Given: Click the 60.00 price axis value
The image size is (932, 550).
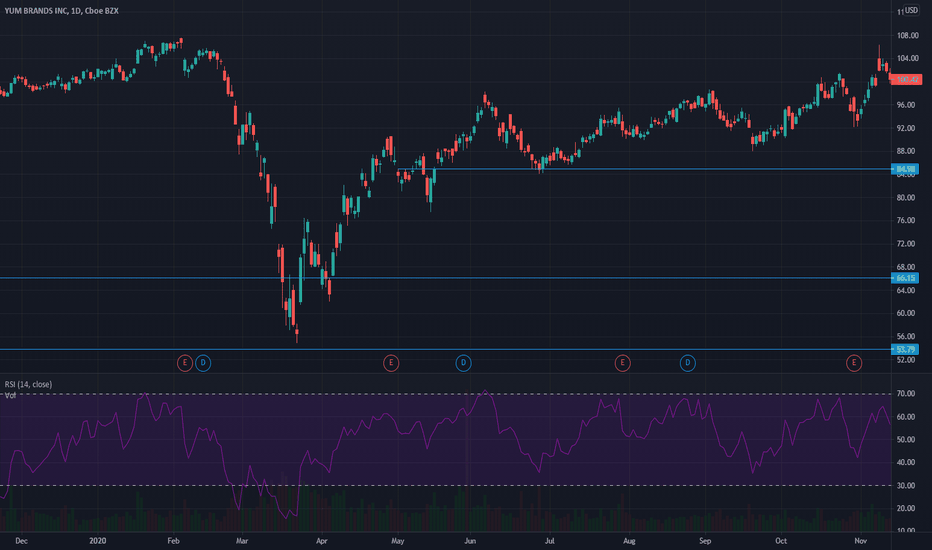Looking at the screenshot, I should tap(906, 313).
